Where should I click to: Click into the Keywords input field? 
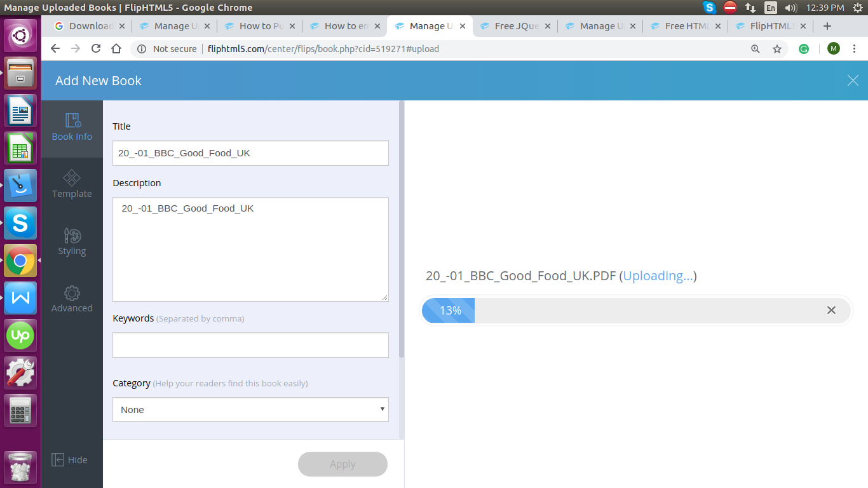pos(250,345)
